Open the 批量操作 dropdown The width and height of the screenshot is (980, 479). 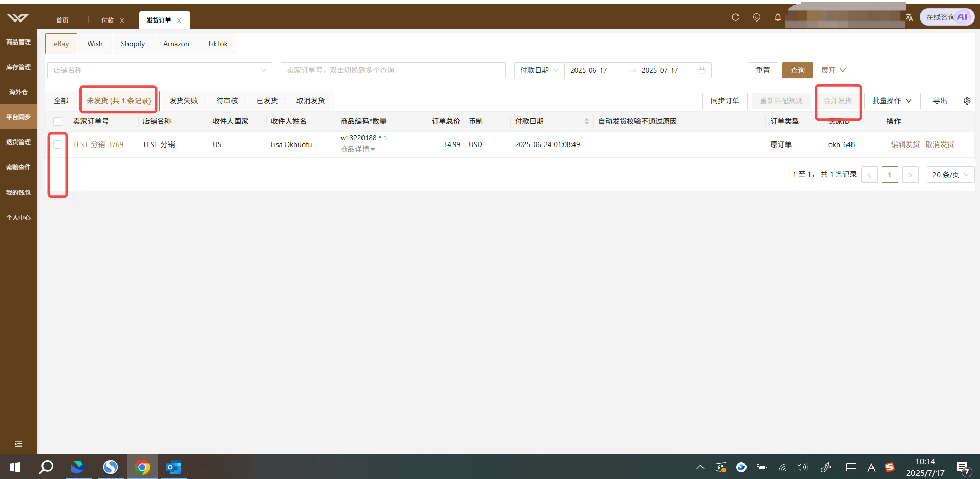(x=892, y=101)
